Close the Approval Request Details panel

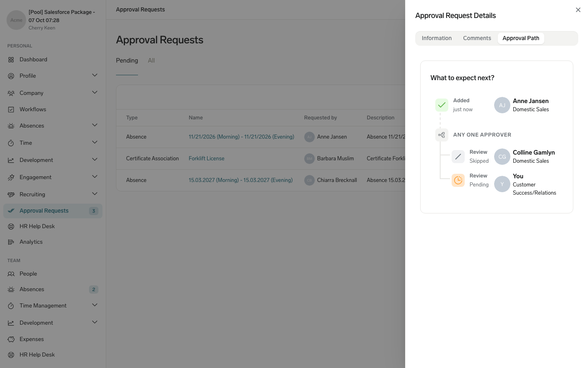[578, 10]
